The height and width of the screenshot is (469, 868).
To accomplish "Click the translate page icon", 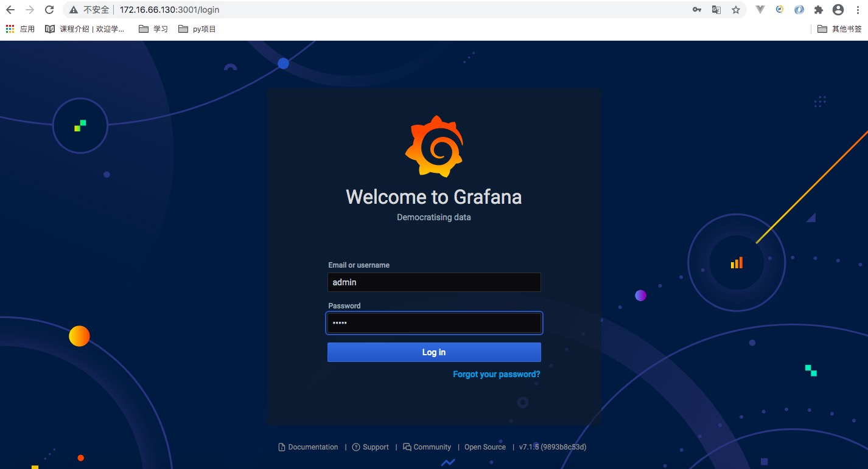I will click(716, 10).
